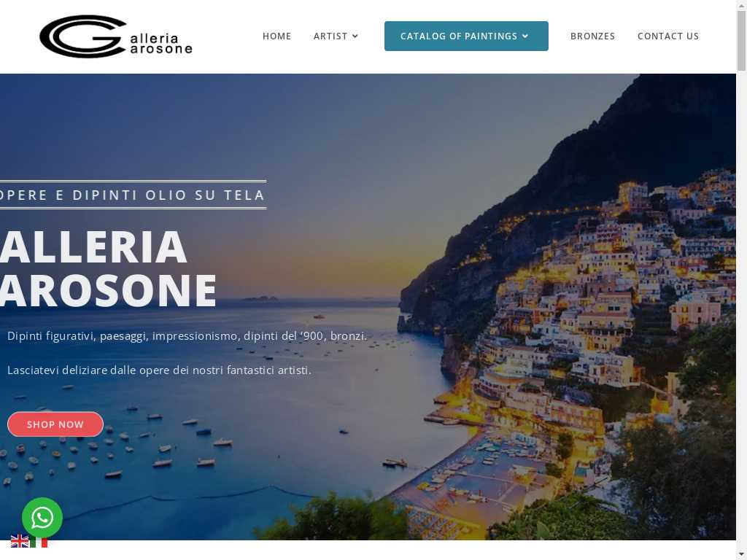Viewport: 747px width, 560px height.
Task: Select the ARTIST menu label
Action: [x=330, y=36]
